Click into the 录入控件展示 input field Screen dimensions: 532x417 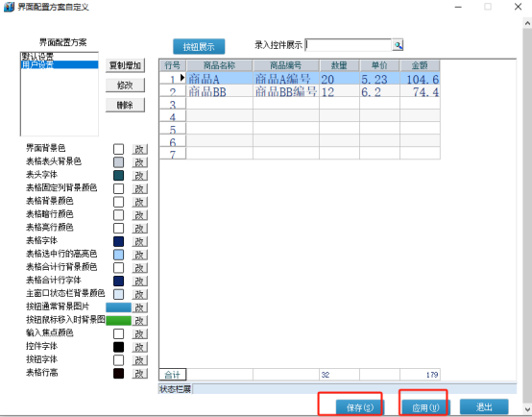pos(349,45)
